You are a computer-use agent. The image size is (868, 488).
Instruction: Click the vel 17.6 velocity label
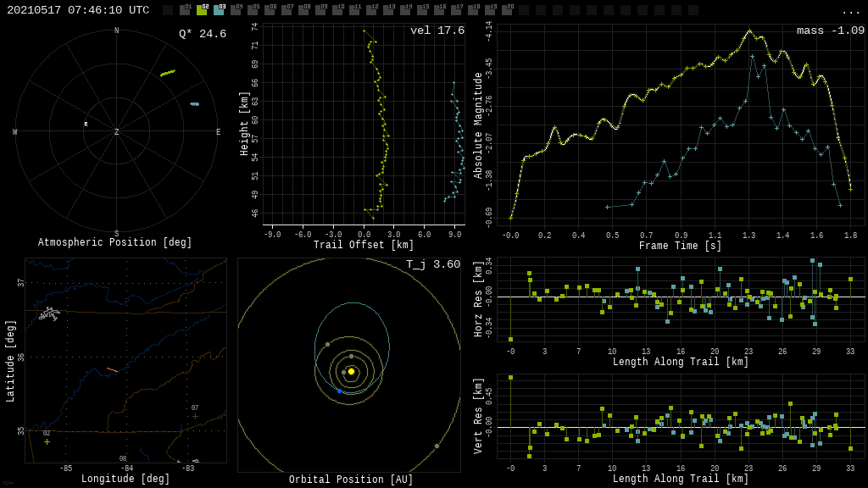pos(437,30)
